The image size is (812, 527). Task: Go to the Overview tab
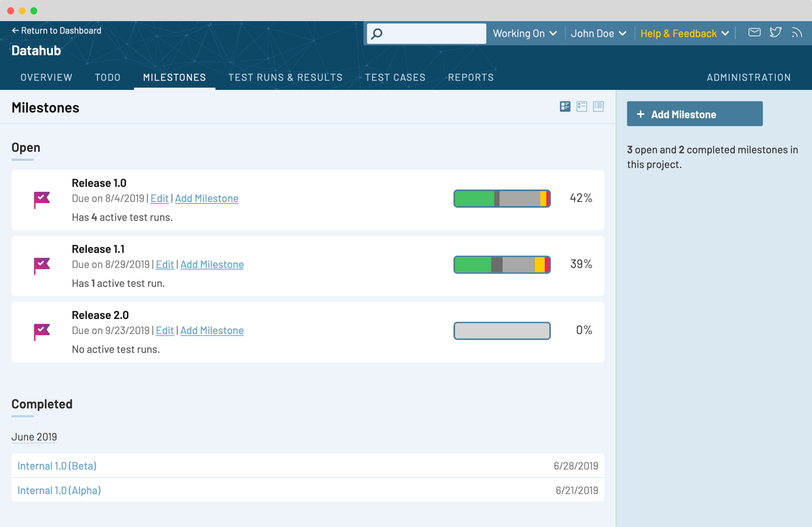[47, 77]
